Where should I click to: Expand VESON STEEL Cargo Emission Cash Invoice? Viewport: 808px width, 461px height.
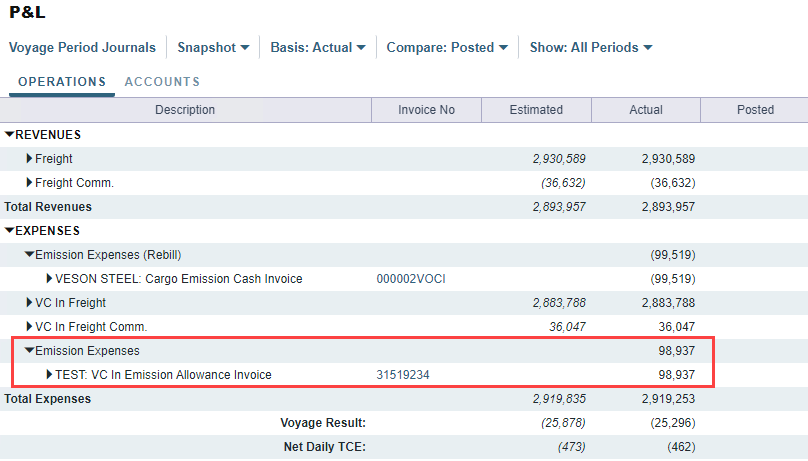[x=50, y=279]
